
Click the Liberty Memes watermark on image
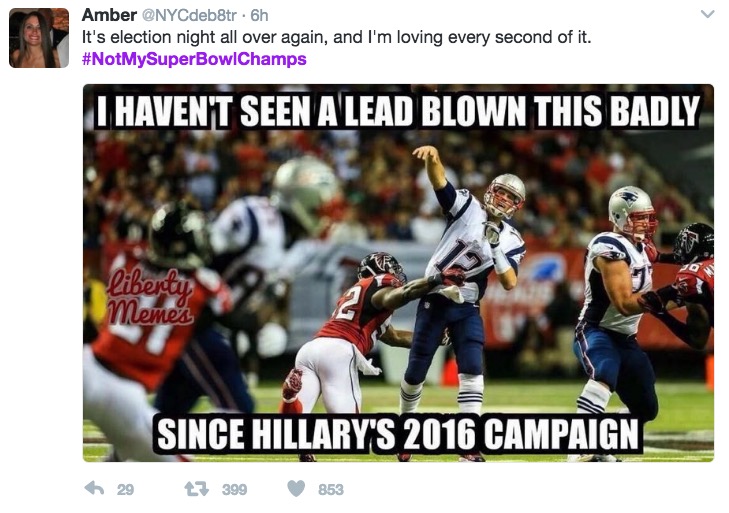[x=150, y=297]
